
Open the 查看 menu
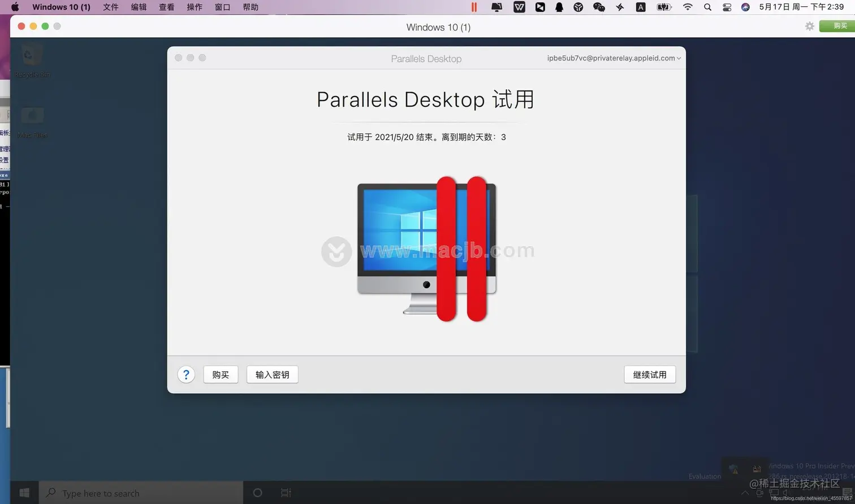[x=166, y=7]
